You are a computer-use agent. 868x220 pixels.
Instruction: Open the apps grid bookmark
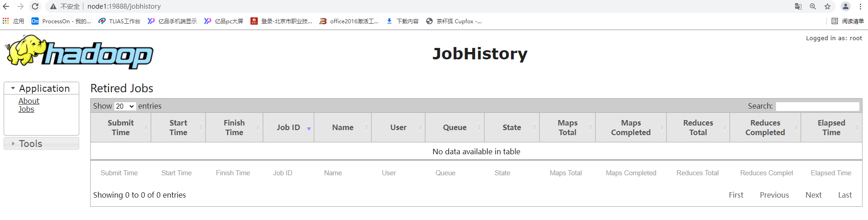pyautogui.click(x=13, y=21)
